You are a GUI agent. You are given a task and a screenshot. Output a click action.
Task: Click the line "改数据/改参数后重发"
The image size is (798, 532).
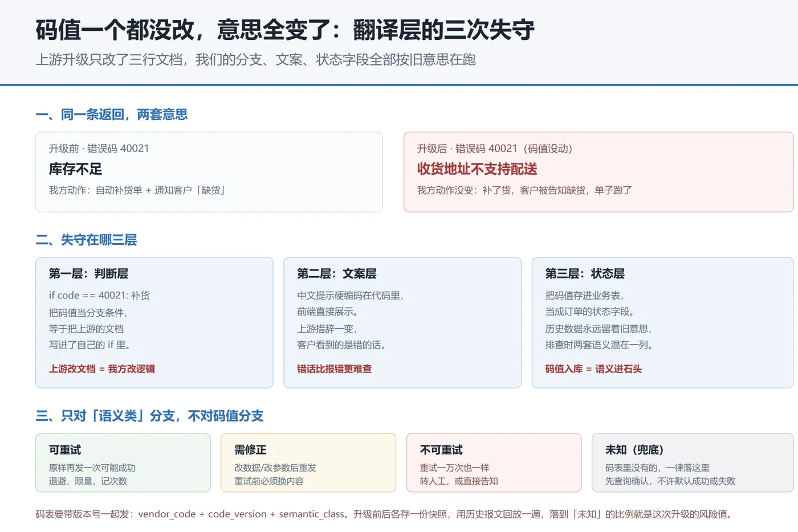point(275,468)
